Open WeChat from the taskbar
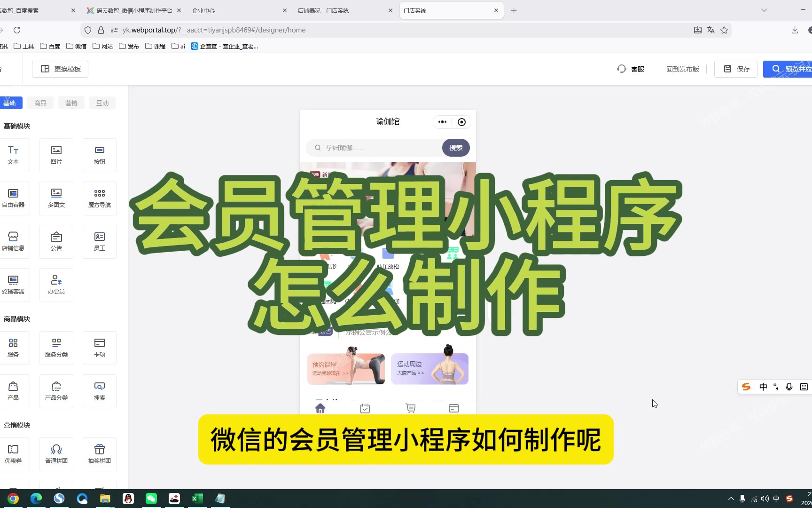The image size is (812, 508). click(151, 499)
